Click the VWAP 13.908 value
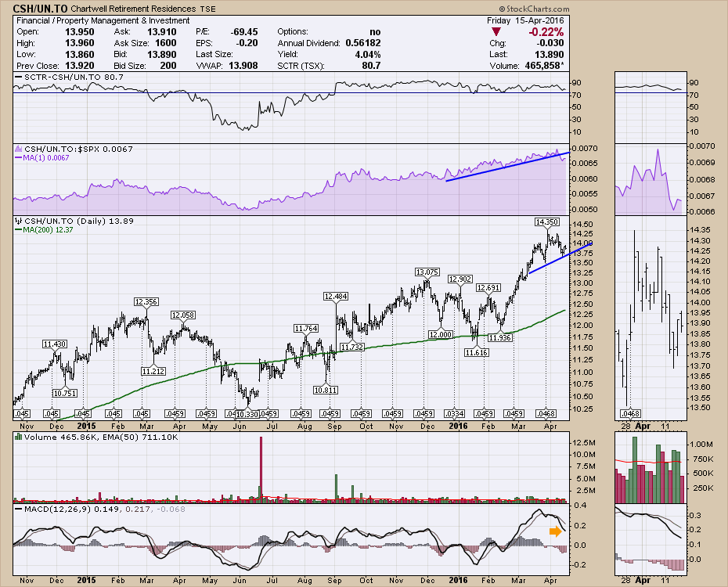Image resolution: width=728 pixels, height=587 pixels. [x=243, y=66]
